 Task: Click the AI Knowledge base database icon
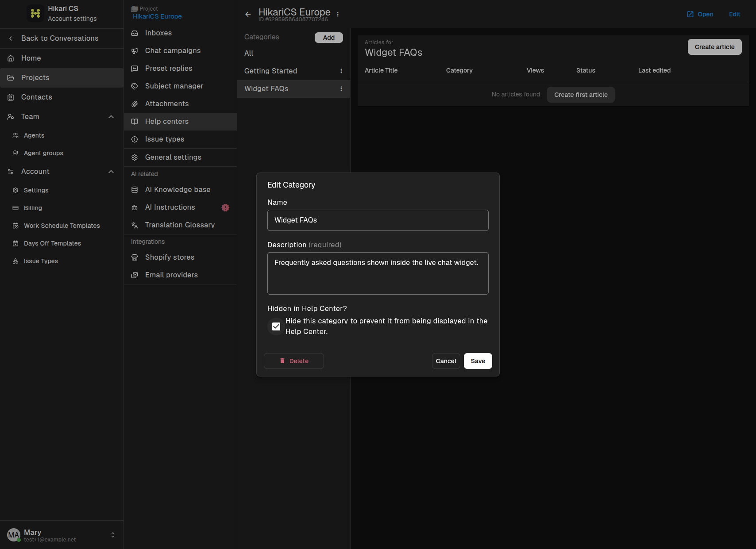point(135,190)
